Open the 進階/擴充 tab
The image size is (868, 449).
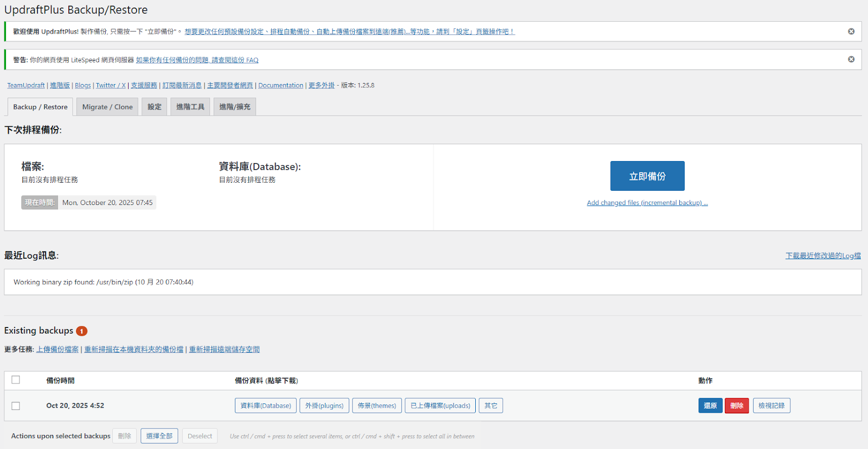(x=234, y=107)
